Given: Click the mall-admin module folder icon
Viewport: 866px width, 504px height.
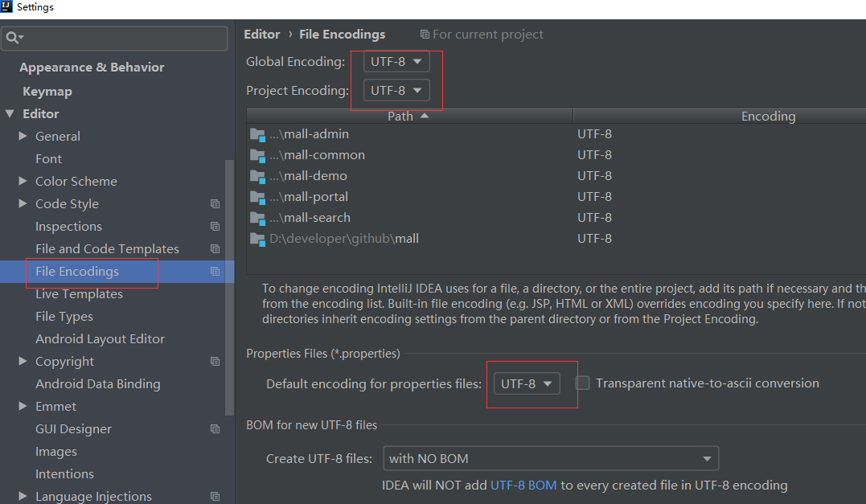Looking at the screenshot, I should tap(257, 134).
